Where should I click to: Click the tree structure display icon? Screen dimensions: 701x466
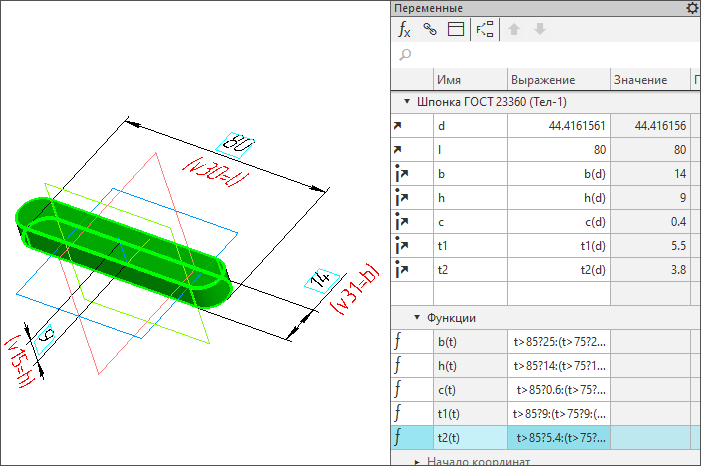pos(484,29)
